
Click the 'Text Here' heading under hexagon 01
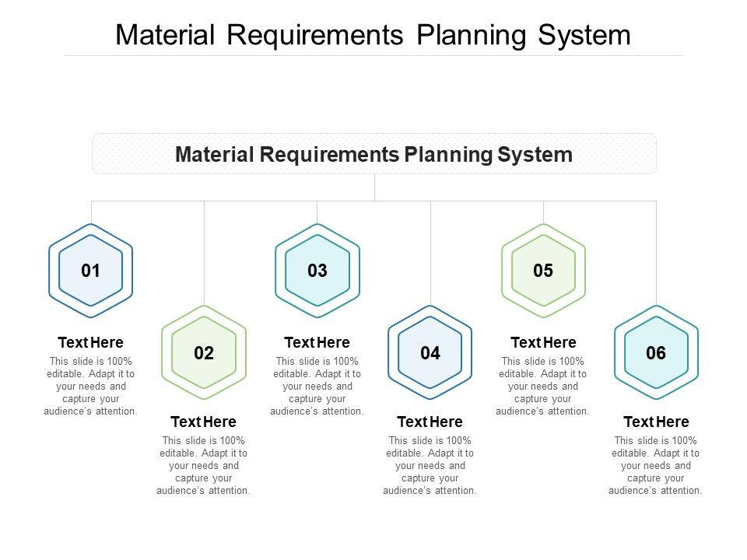pos(91,342)
